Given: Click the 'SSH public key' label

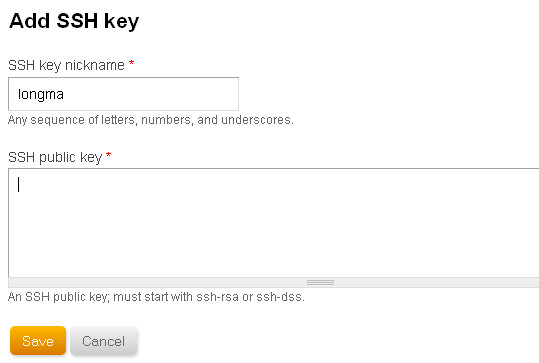Looking at the screenshot, I should pos(55,157).
